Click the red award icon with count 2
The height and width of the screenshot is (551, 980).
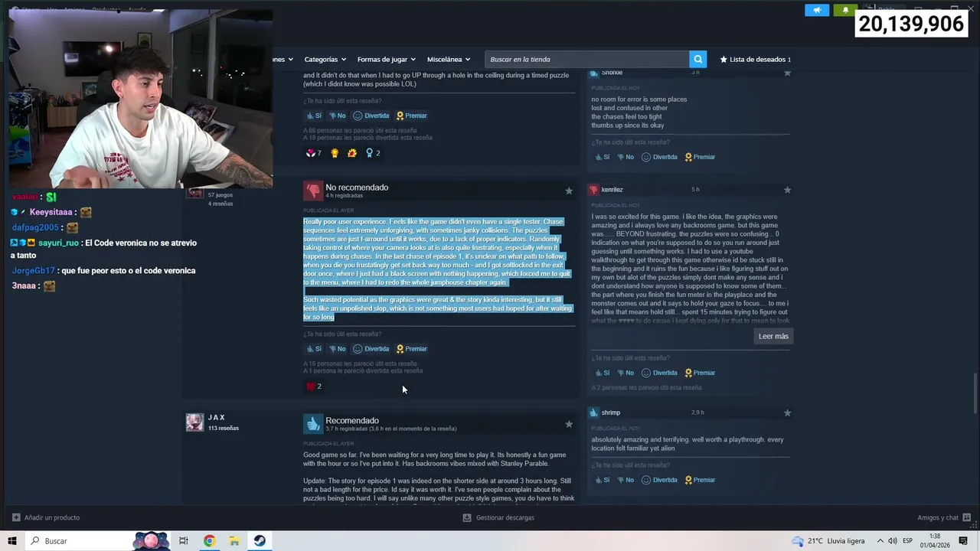click(x=314, y=386)
